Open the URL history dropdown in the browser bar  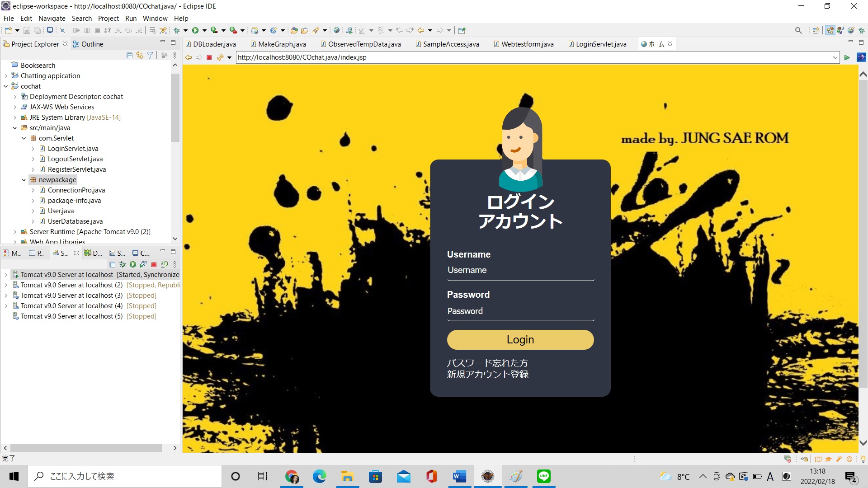pos(835,57)
